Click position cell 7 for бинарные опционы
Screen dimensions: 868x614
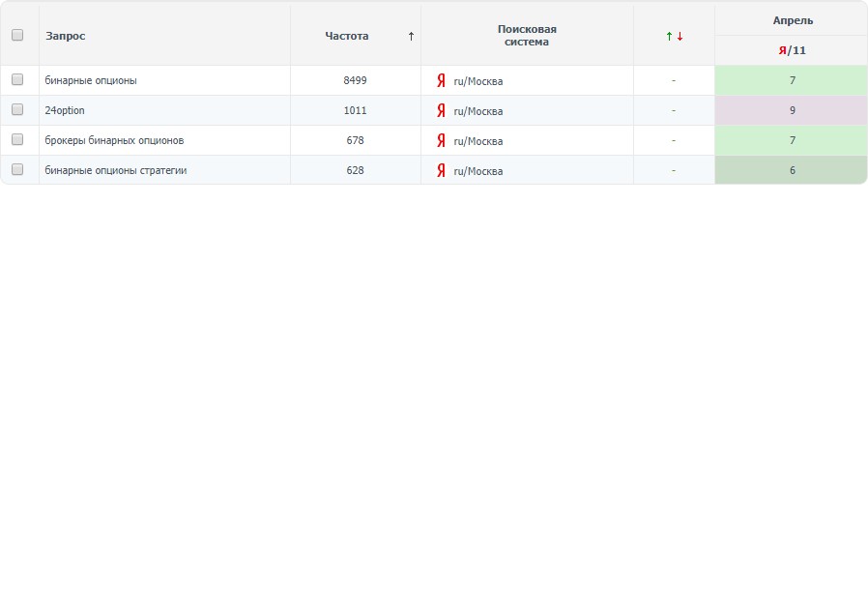pos(791,80)
